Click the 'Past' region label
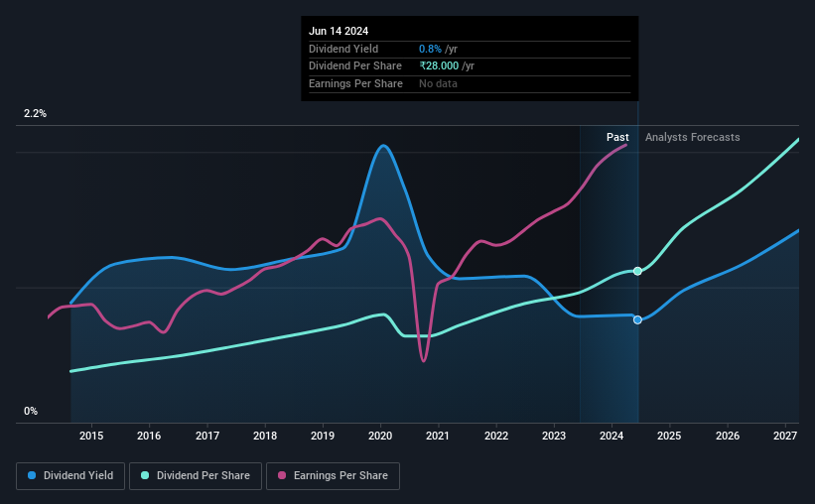This screenshot has width=815, height=504. (617, 137)
